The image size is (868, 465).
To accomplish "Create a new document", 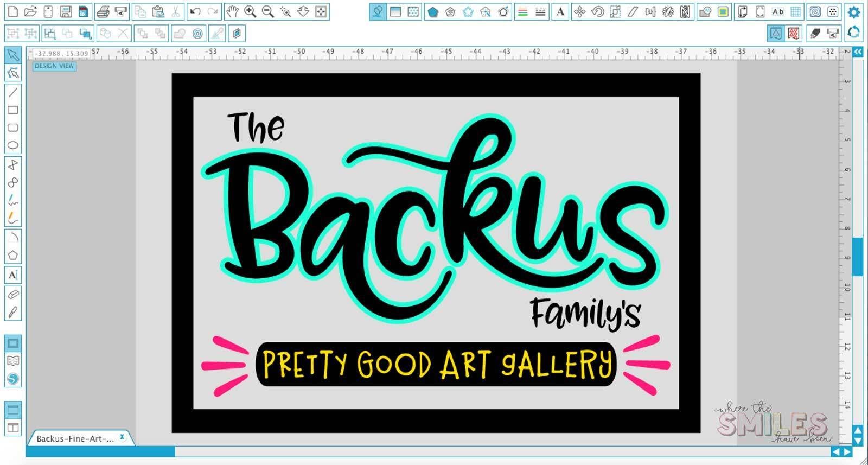I will (12, 11).
